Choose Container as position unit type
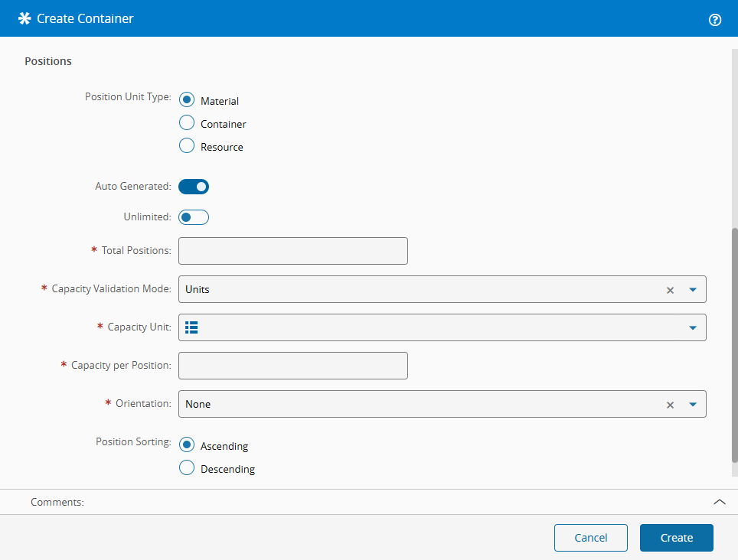This screenshot has height=560, width=738. click(186, 123)
